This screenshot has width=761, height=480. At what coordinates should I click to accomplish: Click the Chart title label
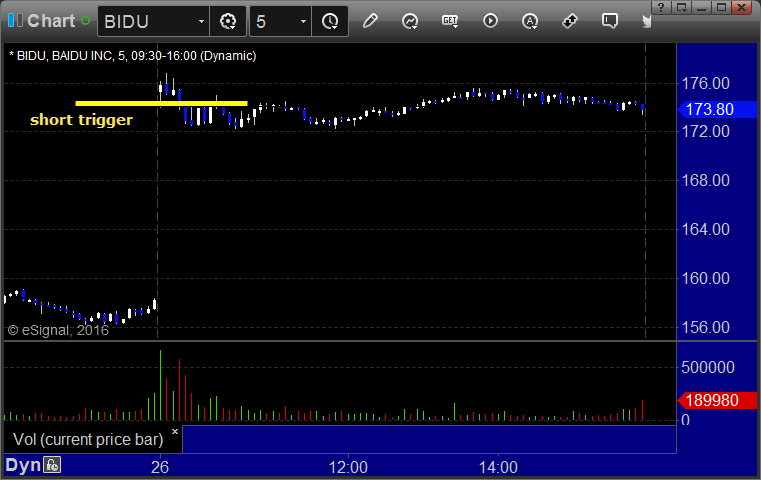pyautogui.click(x=51, y=21)
